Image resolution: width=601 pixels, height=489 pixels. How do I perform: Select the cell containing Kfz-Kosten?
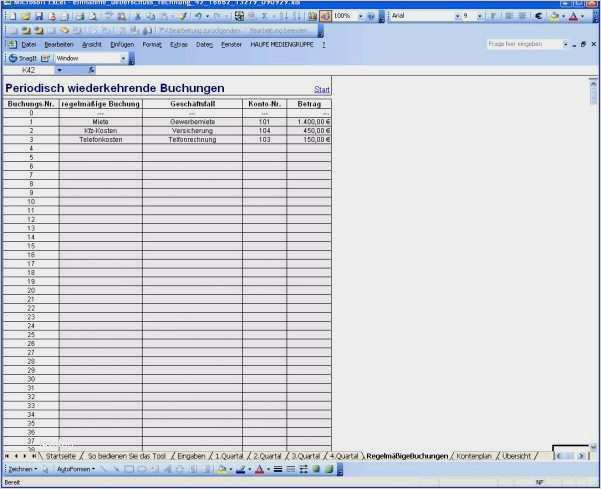pyautogui.click(x=101, y=131)
